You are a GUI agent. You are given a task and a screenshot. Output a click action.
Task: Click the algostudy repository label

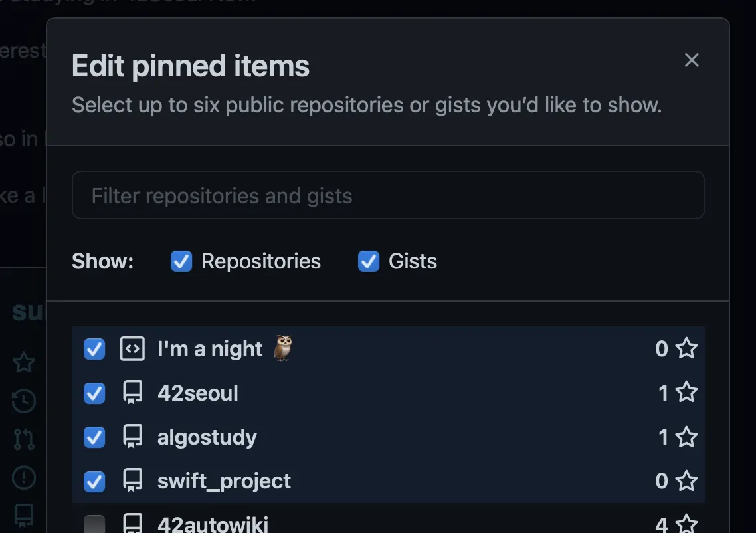207,437
